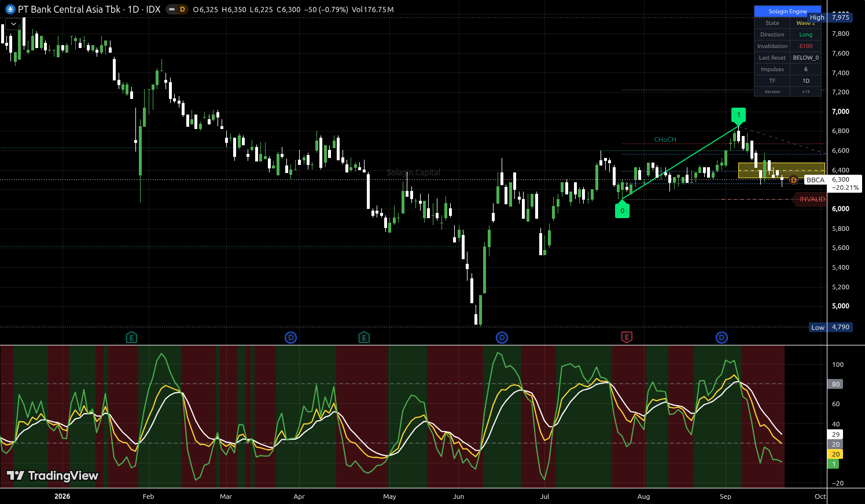Image resolution: width=865 pixels, height=504 pixels.
Task: Select the green wave label 1
Action: pyautogui.click(x=738, y=116)
